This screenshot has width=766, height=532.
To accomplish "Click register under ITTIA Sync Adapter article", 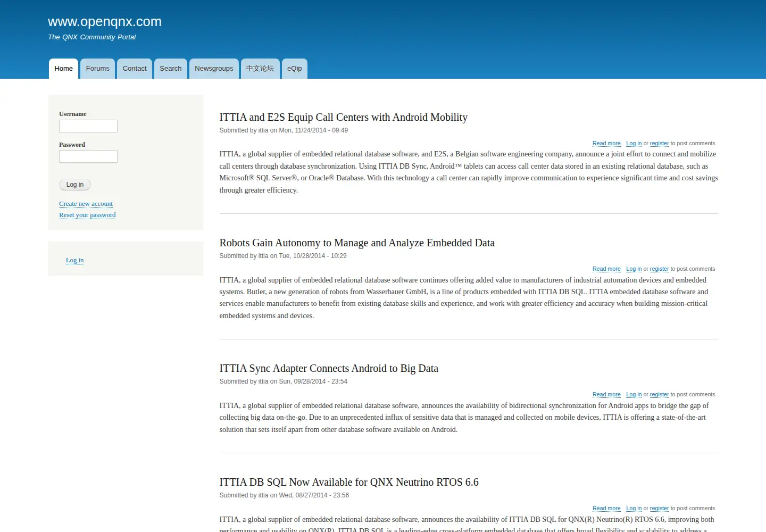I will point(659,395).
